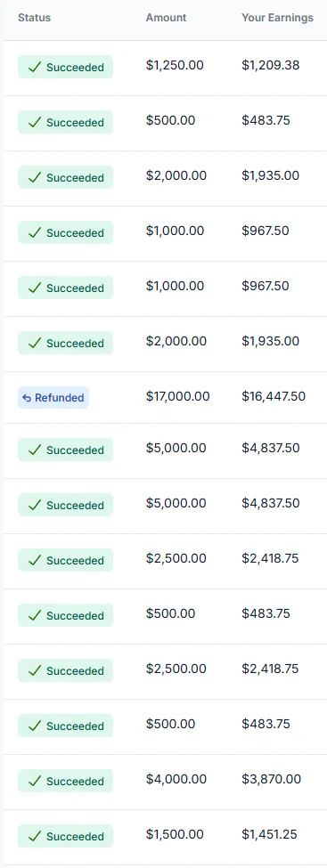Click the refund arrow icon on $17,000.00 row

tap(27, 397)
